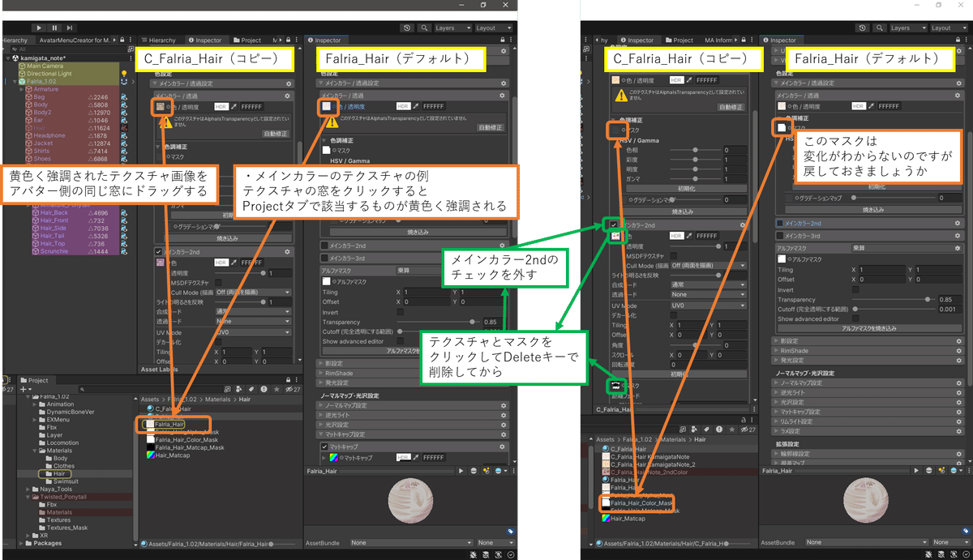Uncheck マットキャップ in the left screenshot's default material
The width and height of the screenshot is (973, 560).
click(324, 446)
